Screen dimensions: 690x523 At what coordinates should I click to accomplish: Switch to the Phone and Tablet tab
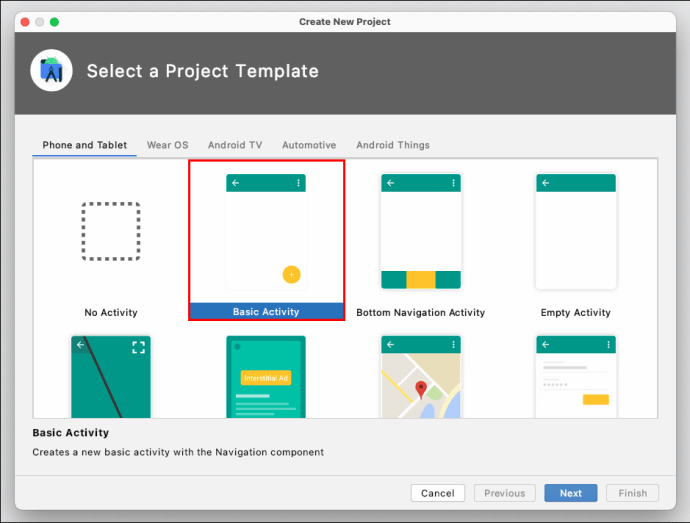(x=84, y=145)
